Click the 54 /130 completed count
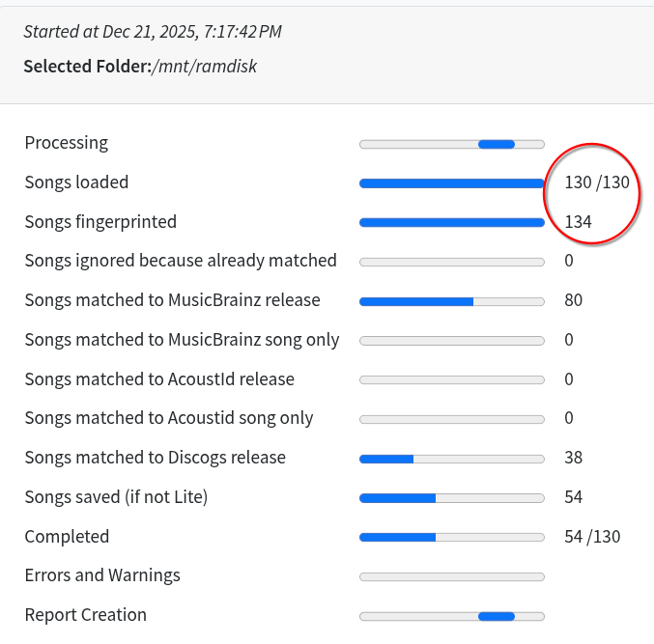Viewport: 654px width, 644px height. pos(591,537)
